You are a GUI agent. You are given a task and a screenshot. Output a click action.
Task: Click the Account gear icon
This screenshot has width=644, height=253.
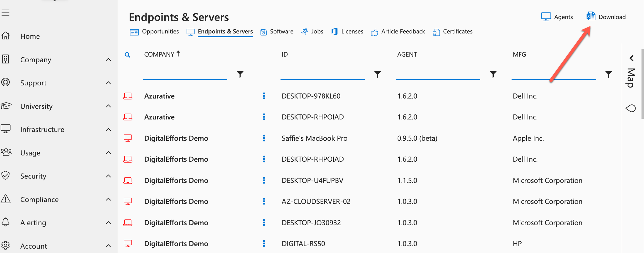tap(6, 245)
